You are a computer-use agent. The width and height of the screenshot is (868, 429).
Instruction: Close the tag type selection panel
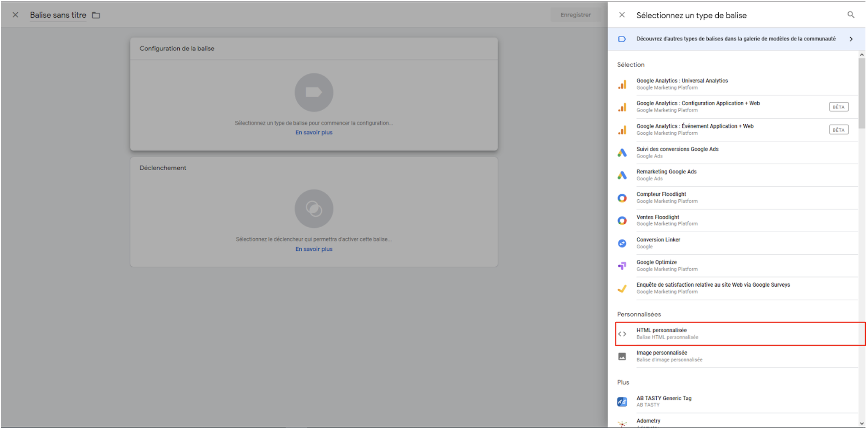(622, 15)
